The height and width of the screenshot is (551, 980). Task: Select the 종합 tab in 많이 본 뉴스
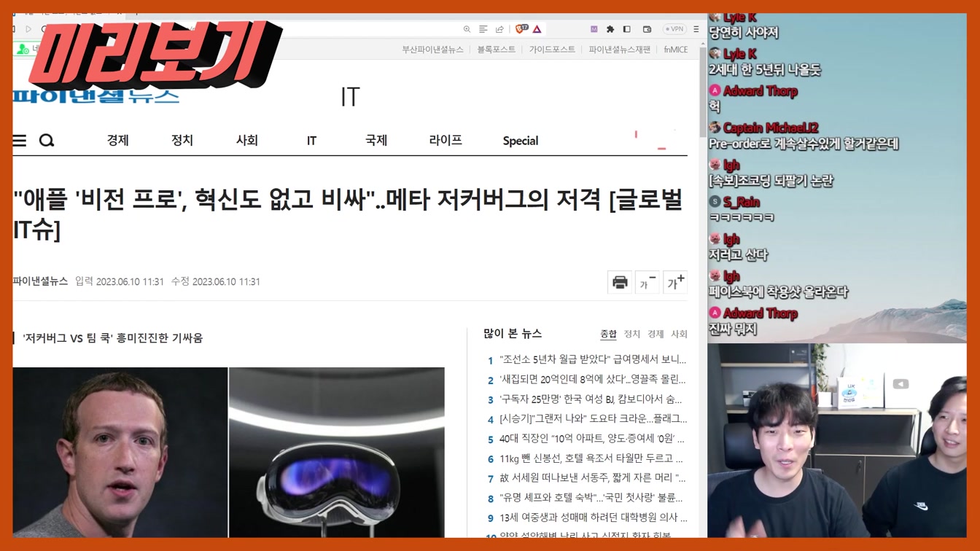[x=608, y=334]
